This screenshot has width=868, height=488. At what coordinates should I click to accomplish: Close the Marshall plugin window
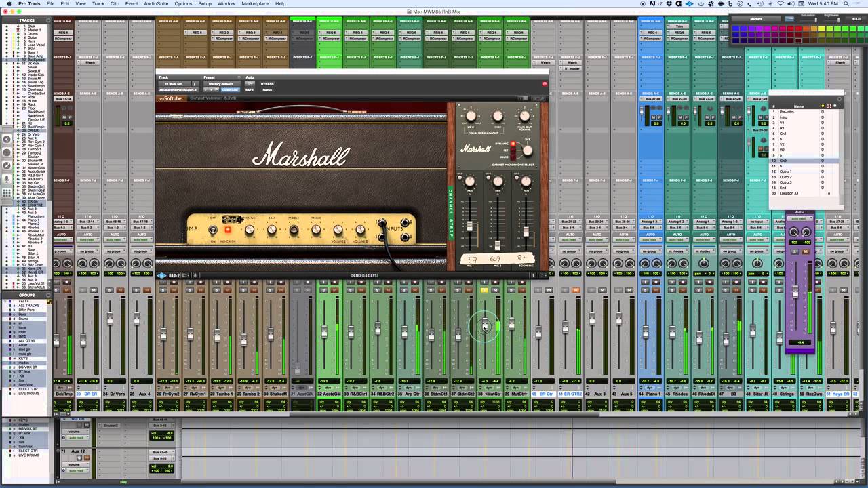(x=545, y=83)
